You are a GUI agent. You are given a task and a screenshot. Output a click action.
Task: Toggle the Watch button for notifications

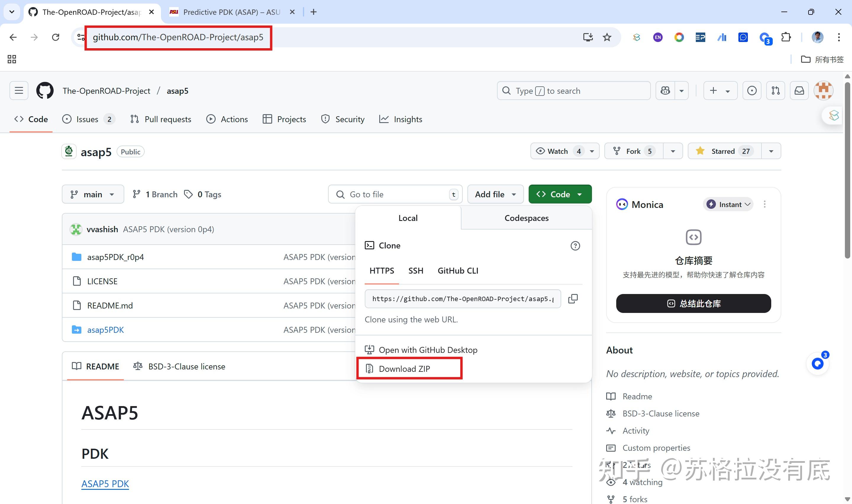[558, 151]
